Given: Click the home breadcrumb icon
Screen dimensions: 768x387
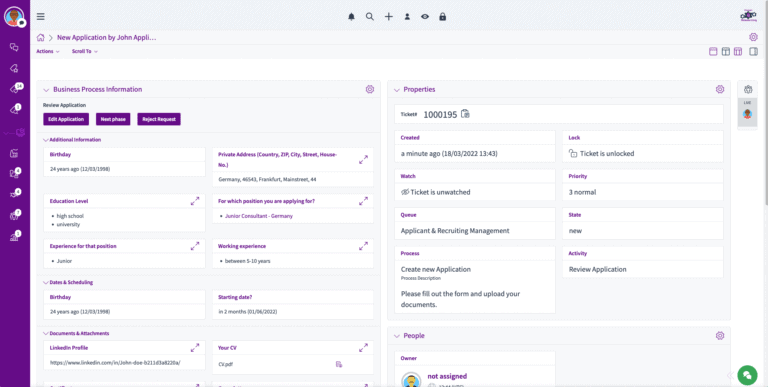Looking at the screenshot, I should pyautogui.click(x=41, y=37).
